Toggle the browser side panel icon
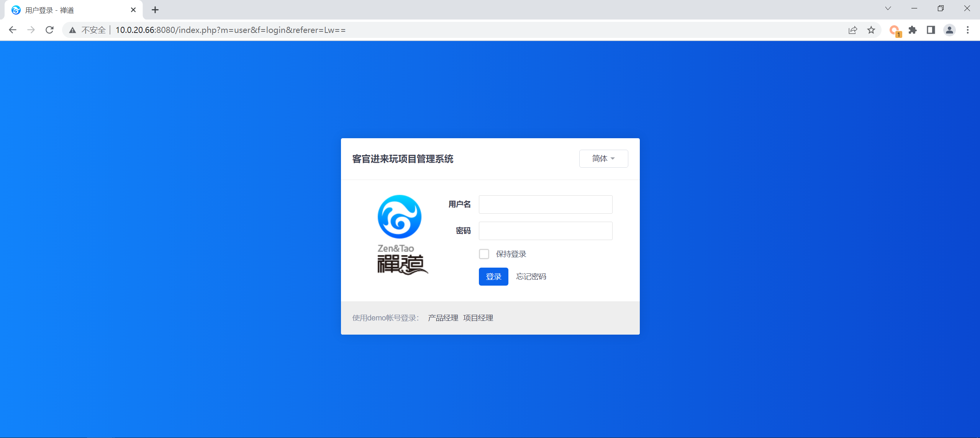 (931, 30)
